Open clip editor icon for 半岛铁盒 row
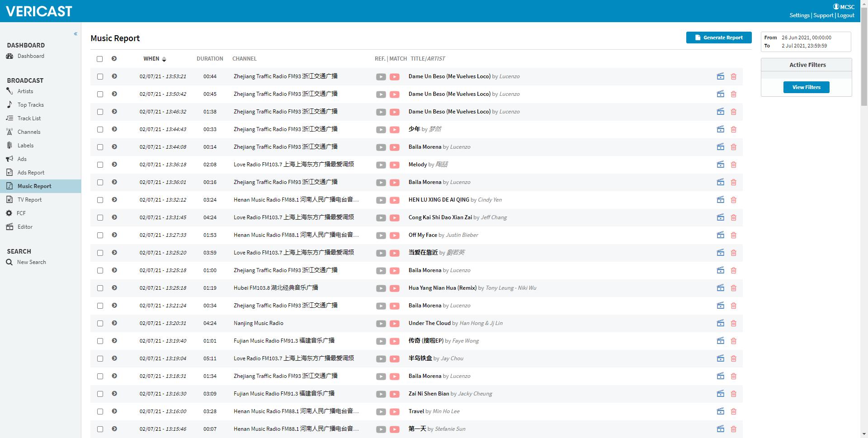 (x=721, y=358)
